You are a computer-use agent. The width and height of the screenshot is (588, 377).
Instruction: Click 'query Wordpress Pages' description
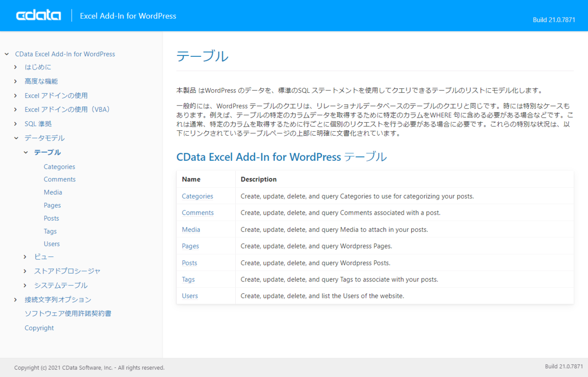(317, 246)
